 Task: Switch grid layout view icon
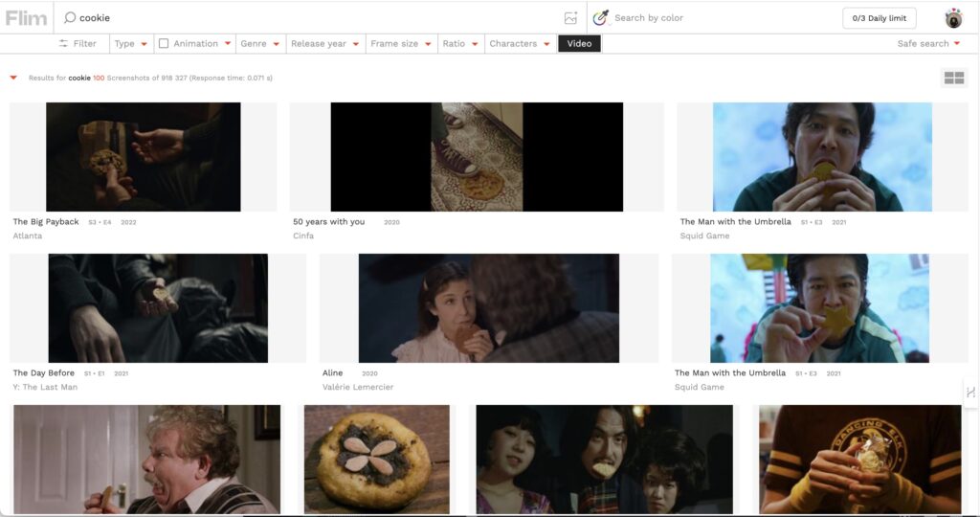(x=954, y=79)
